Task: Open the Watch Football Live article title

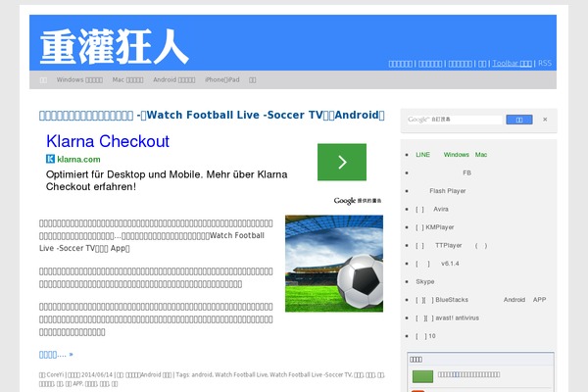Action: click(x=212, y=115)
